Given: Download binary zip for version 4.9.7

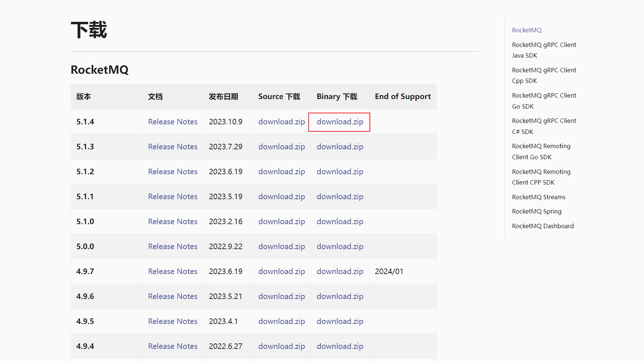Looking at the screenshot, I should click(x=340, y=271).
